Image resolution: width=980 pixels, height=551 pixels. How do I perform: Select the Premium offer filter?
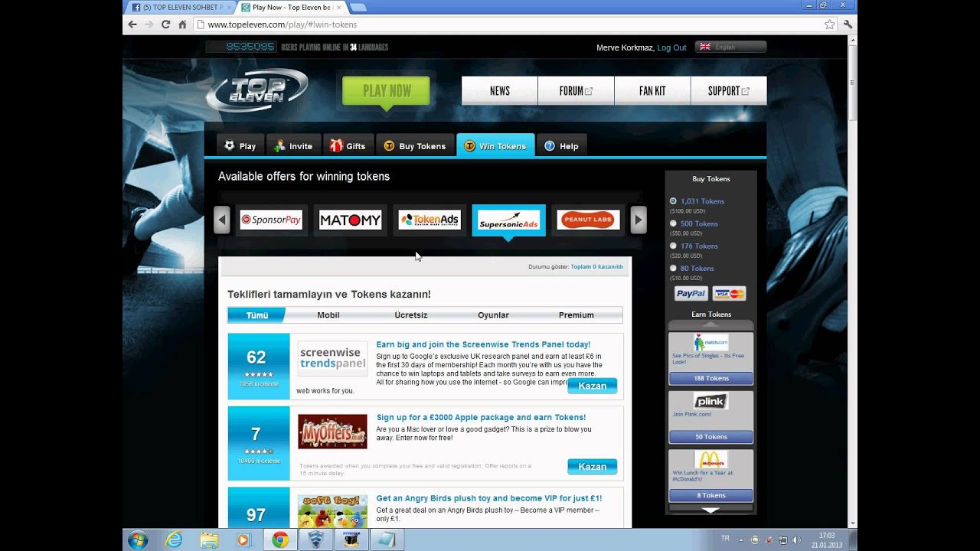pyautogui.click(x=577, y=315)
